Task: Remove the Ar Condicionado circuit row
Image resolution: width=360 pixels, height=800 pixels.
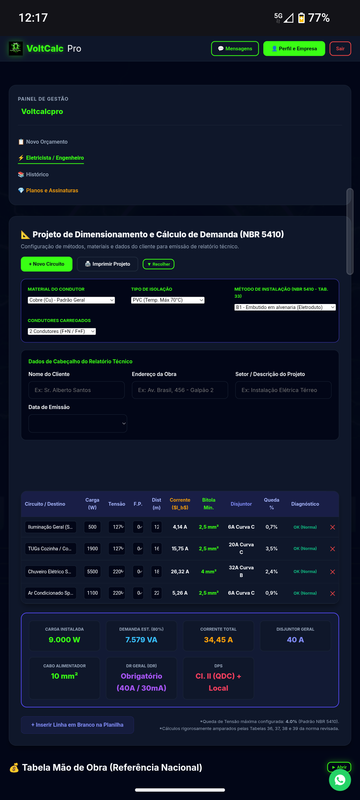Action: [332, 593]
